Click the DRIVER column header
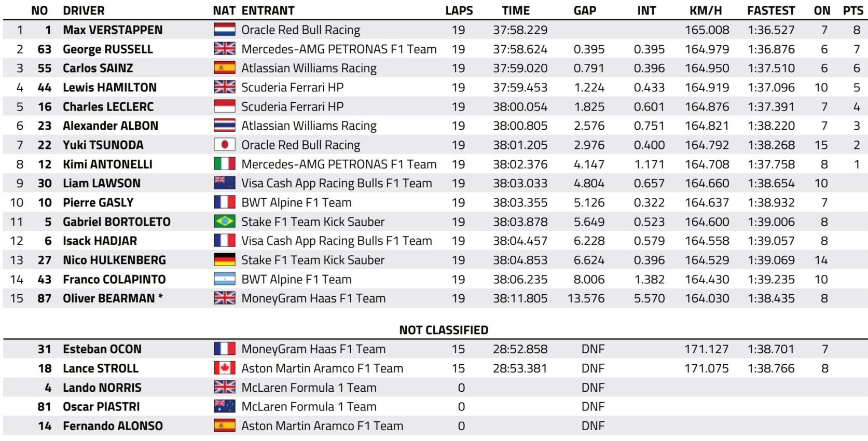868x441 pixels. [x=84, y=10]
